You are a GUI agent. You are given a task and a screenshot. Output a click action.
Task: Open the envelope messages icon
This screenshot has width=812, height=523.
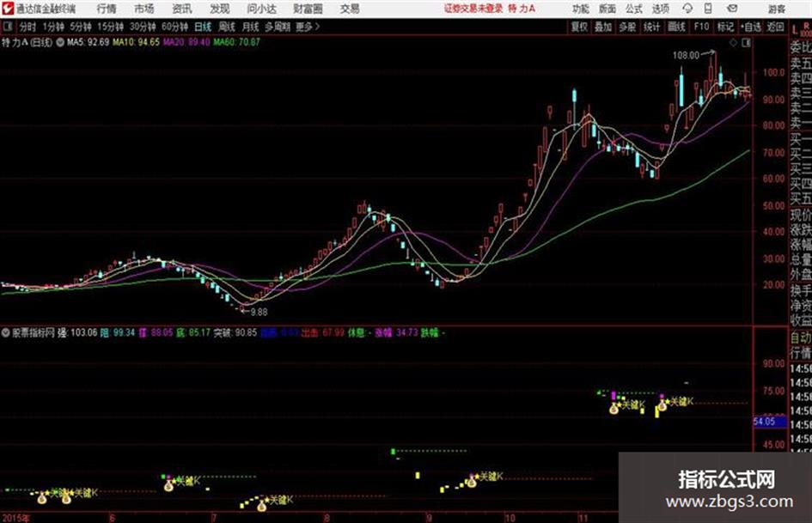732,9
